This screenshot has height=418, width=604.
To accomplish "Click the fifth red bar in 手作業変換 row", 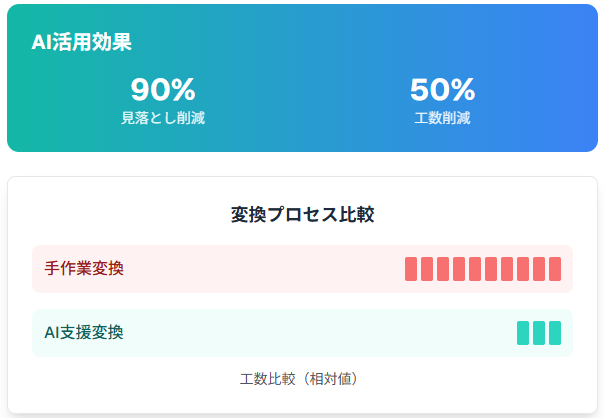I will click(475, 269).
